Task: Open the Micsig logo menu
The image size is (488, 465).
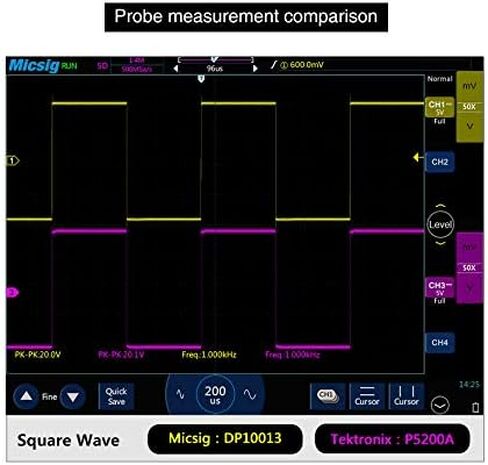Action: coord(34,65)
